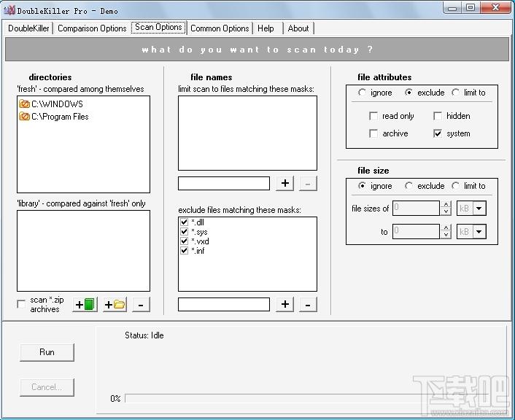
Task: Select exclude for file attributes
Action: [408, 93]
